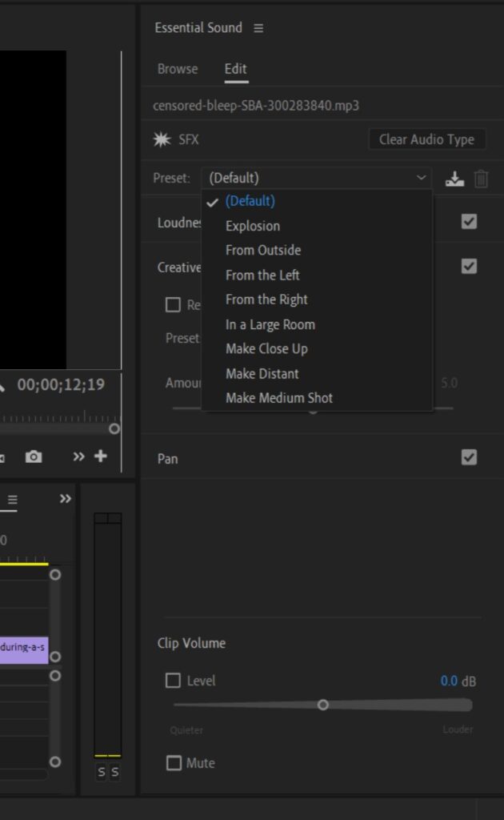Screen dimensions: 504x820
Task: Expand the timeline panel overflow chevrons
Action: (x=66, y=499)
